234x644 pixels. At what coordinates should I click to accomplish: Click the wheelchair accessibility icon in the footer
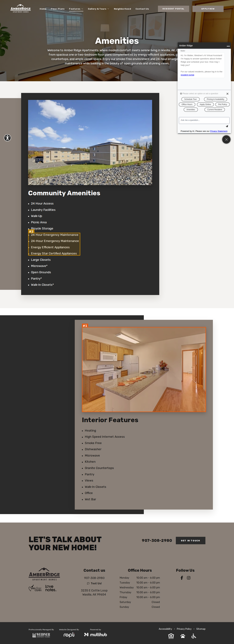[194, 636]
